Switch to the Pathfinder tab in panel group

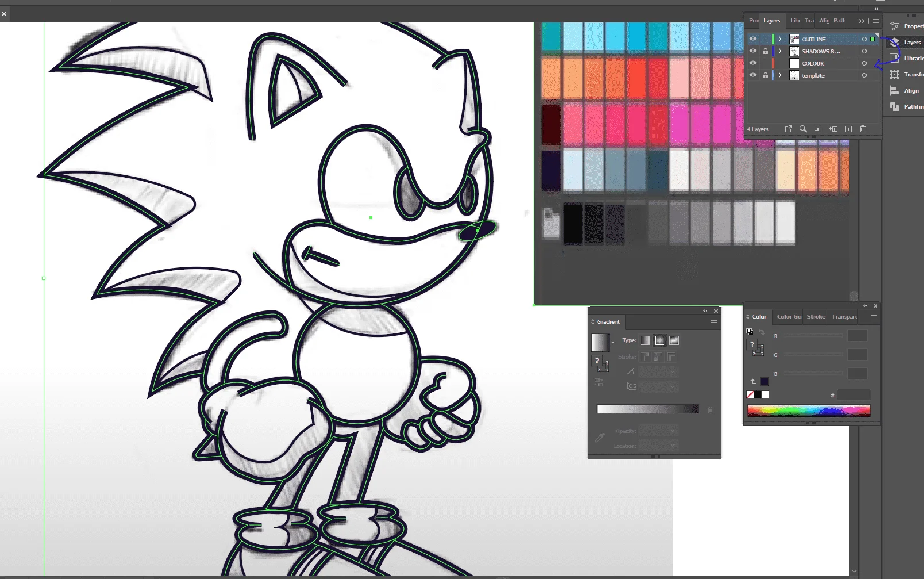coord(839,21)
